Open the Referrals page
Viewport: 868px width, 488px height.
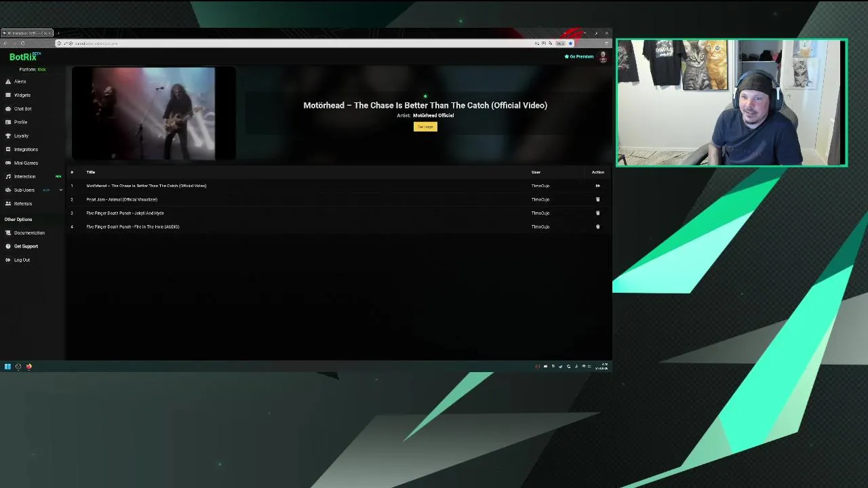pyautogui.click(x=23, y=203)
